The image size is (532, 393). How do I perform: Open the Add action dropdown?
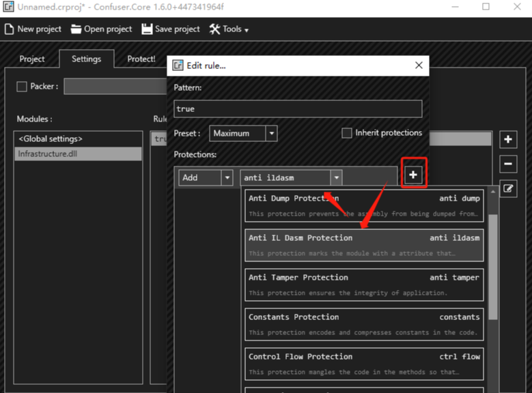(x=227, y=177)
